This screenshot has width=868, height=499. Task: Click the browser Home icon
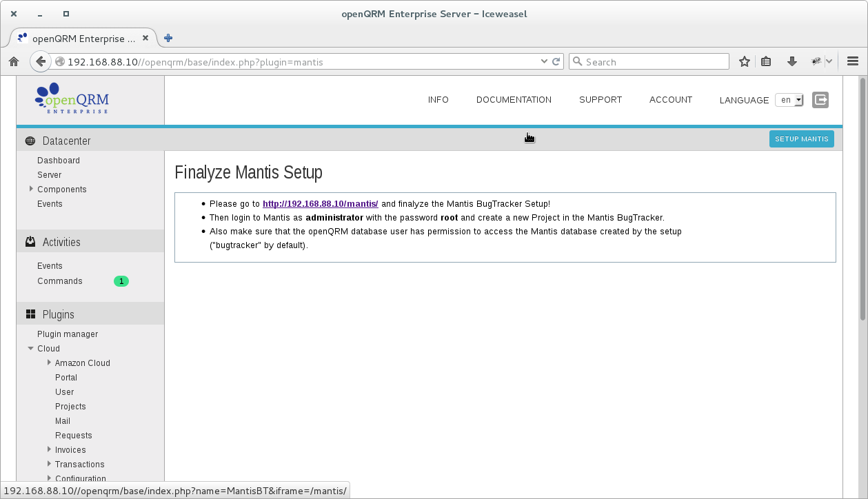coord(14,61)
